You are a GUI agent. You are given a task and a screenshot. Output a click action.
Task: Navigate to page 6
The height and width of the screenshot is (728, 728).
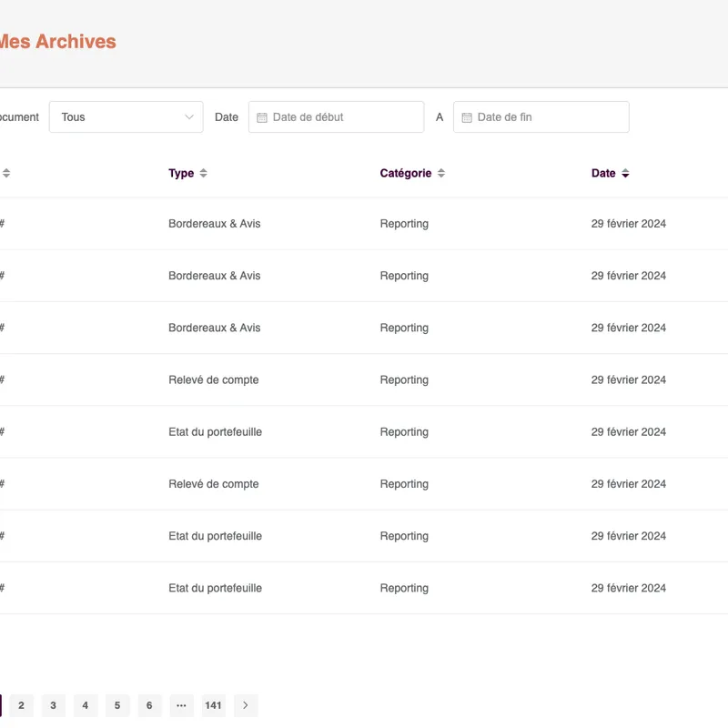[x=148, y=705]
